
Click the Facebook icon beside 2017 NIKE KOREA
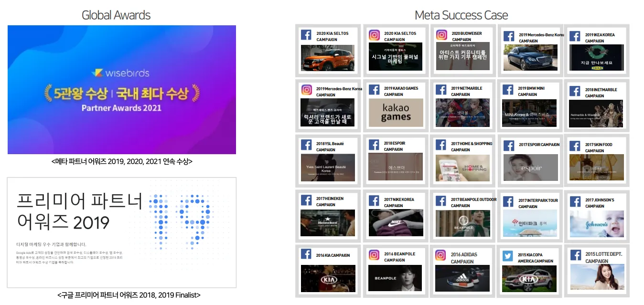tap(374, 200)
